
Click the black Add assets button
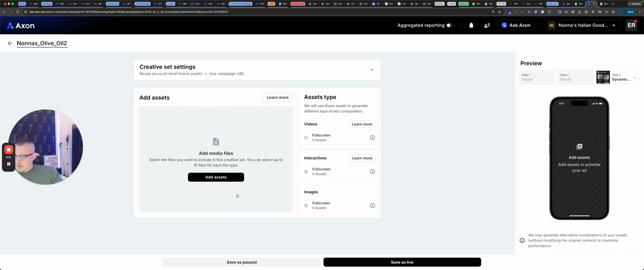216,177
